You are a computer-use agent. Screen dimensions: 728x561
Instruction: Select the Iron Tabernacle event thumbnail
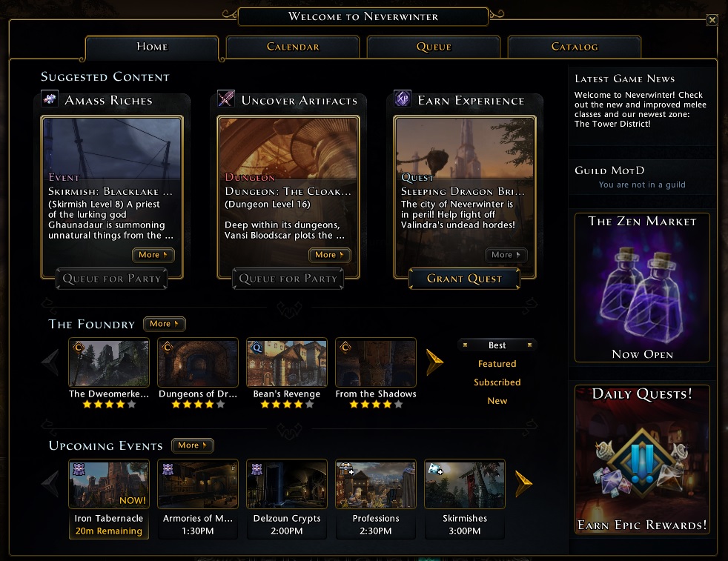pyautogui.click(x=109, y=484)
